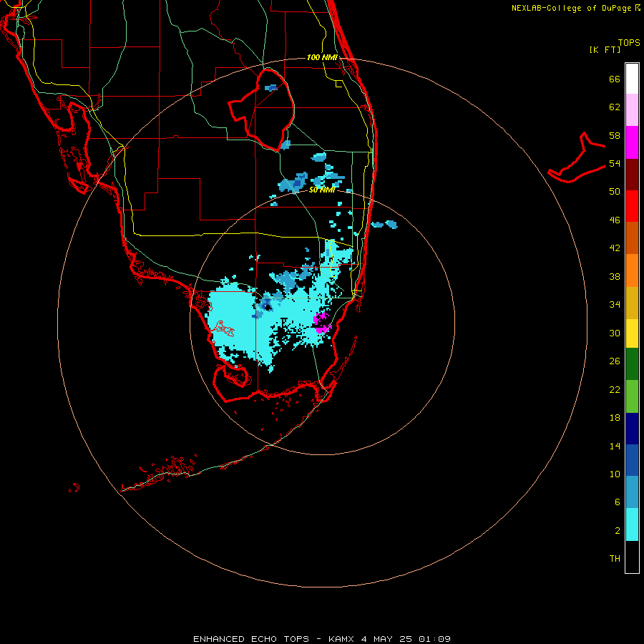Click the [K FT] units label

(605, 50)
